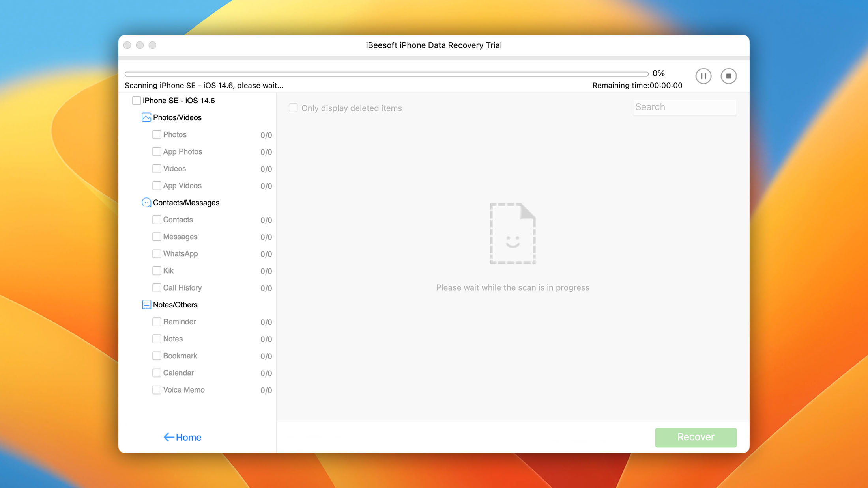Click the WhatsApp label text
The image size is (868, 488).
180,254
